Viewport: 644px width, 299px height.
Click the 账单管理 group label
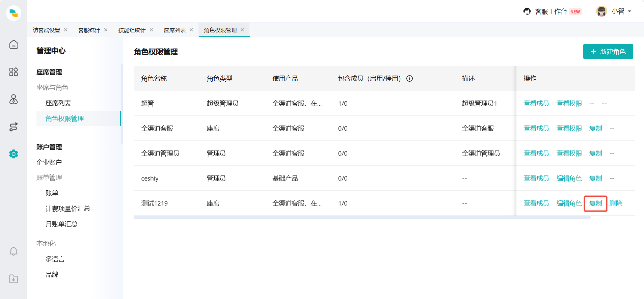(49, 178)
